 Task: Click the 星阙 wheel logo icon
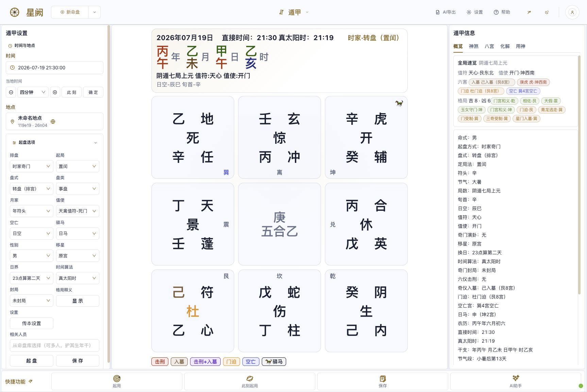(x=15, y=13)
